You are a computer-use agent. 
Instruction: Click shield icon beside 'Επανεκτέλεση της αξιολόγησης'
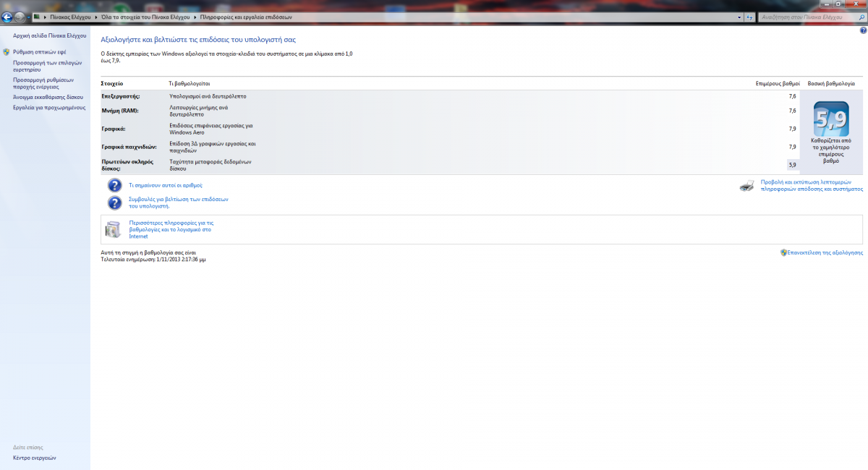pos(783,252)
